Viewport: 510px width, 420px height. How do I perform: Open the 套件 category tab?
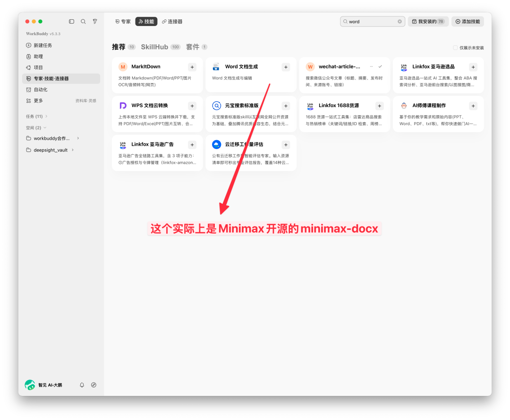tap(196, 47)
